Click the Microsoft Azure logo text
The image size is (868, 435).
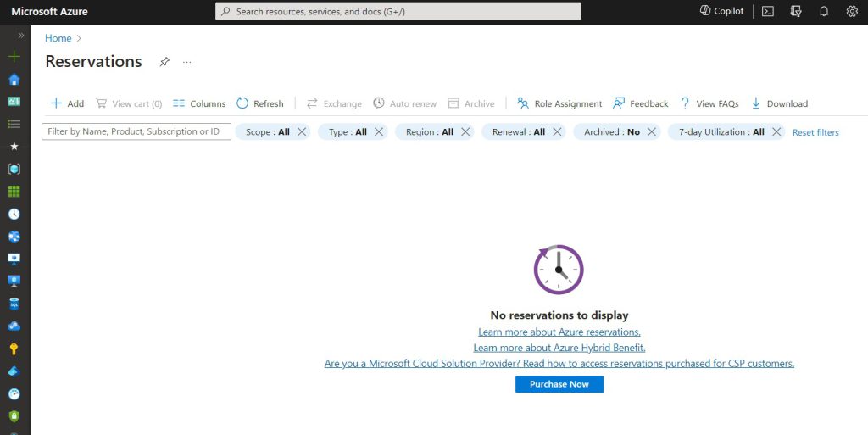tap(49, 11)
